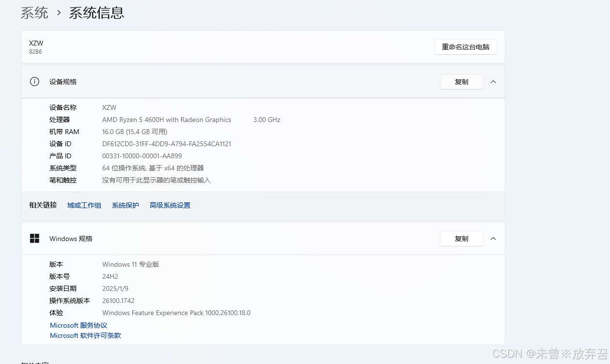Viewport: 610px width, 364px height.
Task: Click the 设备名称 label
Action: point(63,107)
